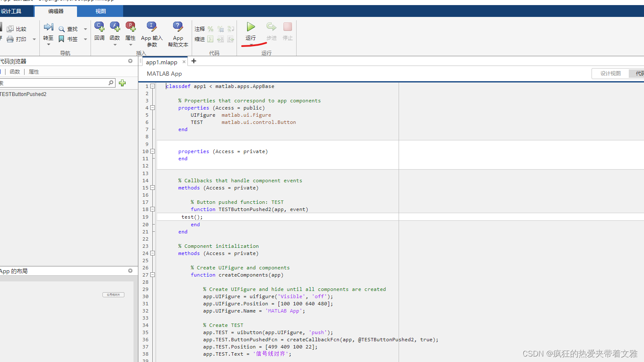This screenshot has width=644, height=362.
Task: Click the 查找 (Find) magnifier icon
Action: point(62,29)
